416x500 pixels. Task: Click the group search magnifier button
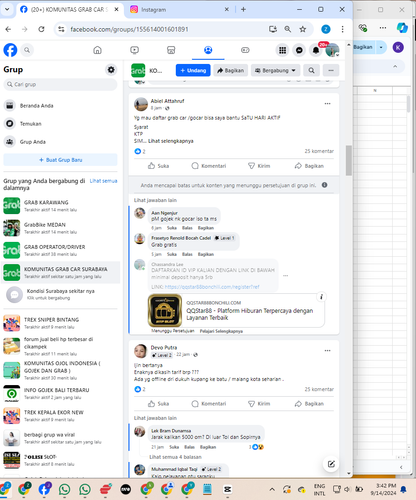[x=311, y=70]
